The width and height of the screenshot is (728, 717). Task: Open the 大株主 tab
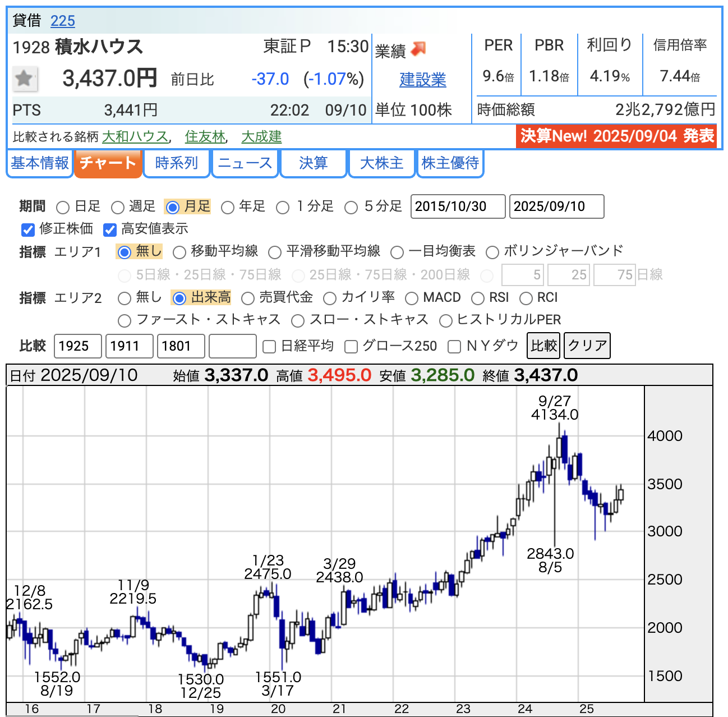[382, 163]
